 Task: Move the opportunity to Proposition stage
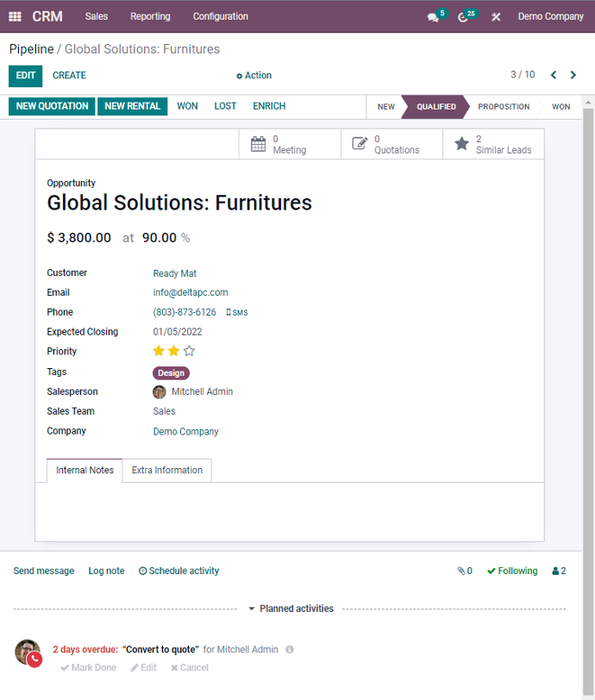[x=504, y=107]
